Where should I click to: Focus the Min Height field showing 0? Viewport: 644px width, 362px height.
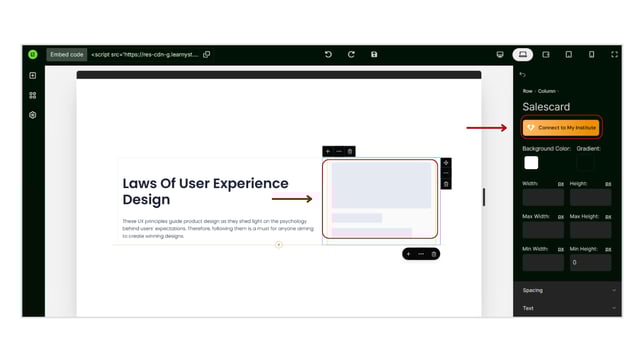coord(591,263)
